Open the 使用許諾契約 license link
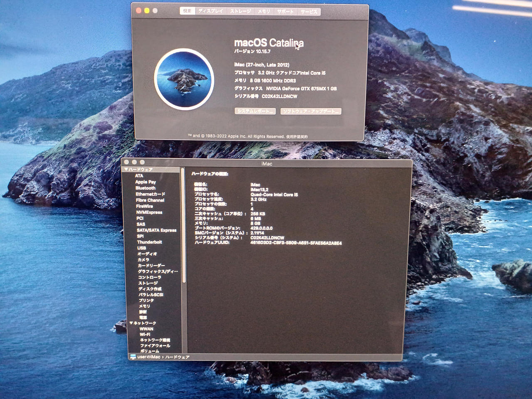Screen dimensions: 532x399 point(297,136)
